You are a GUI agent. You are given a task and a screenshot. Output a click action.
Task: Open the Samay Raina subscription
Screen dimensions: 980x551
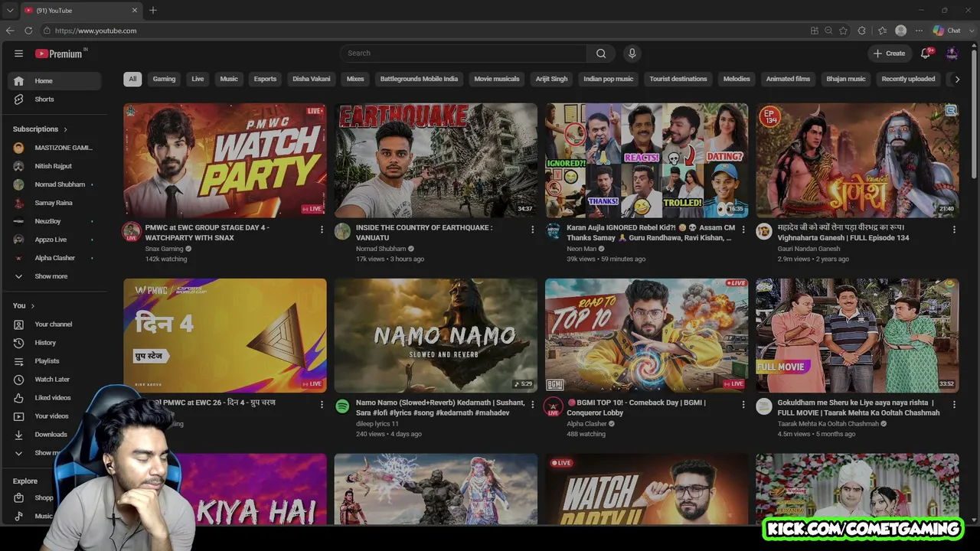[54, 203]
